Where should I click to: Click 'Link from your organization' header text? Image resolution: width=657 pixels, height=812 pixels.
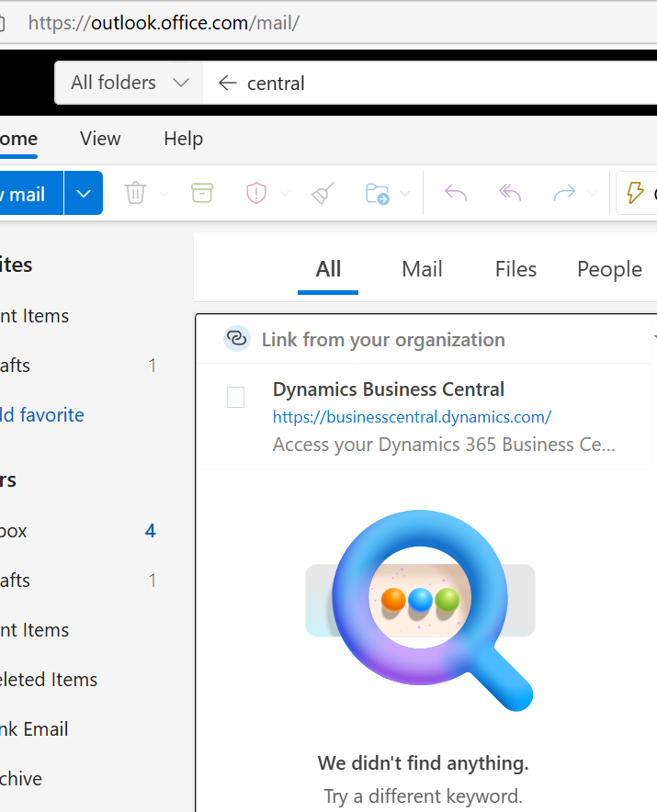(383, 340)
